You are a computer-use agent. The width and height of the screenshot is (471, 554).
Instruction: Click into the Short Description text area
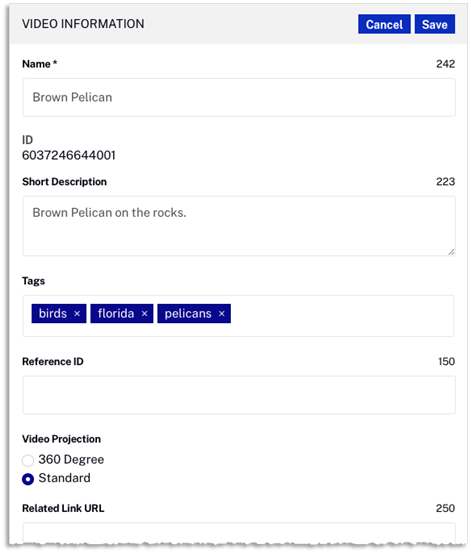pyautogui.click(x=239, y=226)
